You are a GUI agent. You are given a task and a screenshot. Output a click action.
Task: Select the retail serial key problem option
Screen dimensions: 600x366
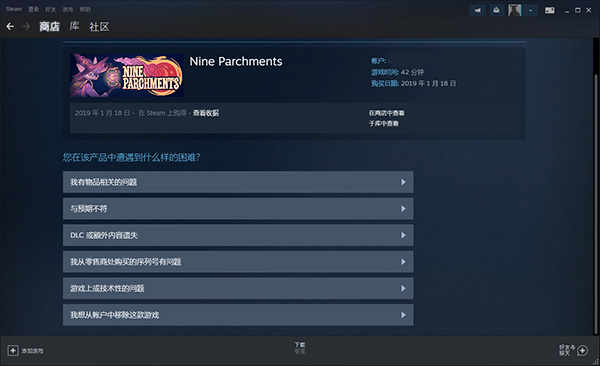[238, 262]
